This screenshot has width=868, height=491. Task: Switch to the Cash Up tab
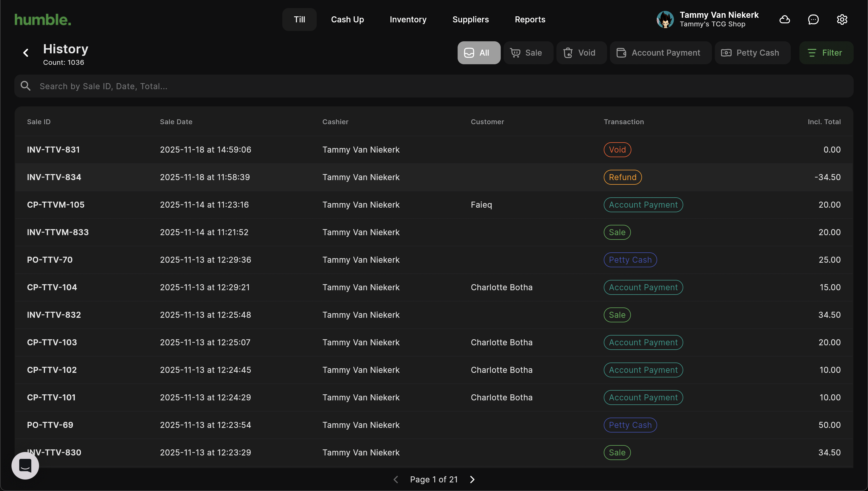(x=347, y=20)
